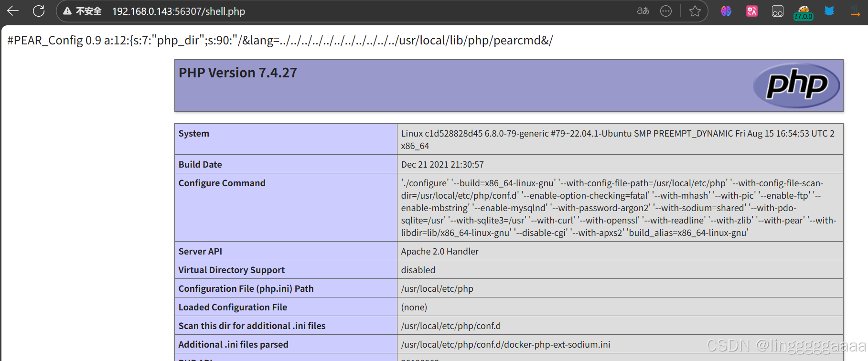The image size is (868, 361).
Task: Click the 'Server API' row label
Action: coord(200,251)
